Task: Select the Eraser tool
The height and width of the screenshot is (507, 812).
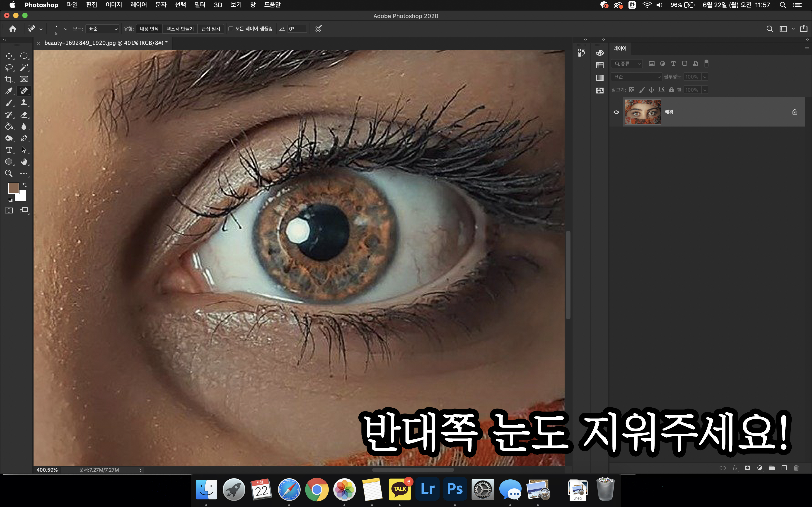Action: [x=24, y=115]
